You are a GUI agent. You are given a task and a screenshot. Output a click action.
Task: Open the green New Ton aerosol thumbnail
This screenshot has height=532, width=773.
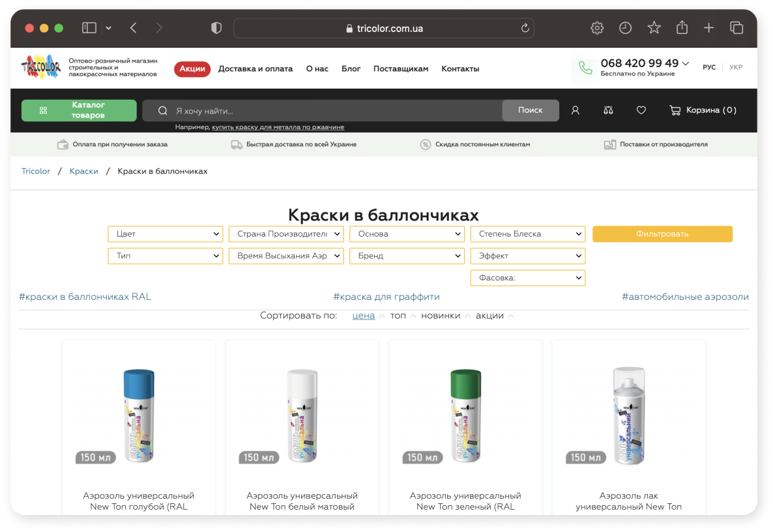pos(465,416)
